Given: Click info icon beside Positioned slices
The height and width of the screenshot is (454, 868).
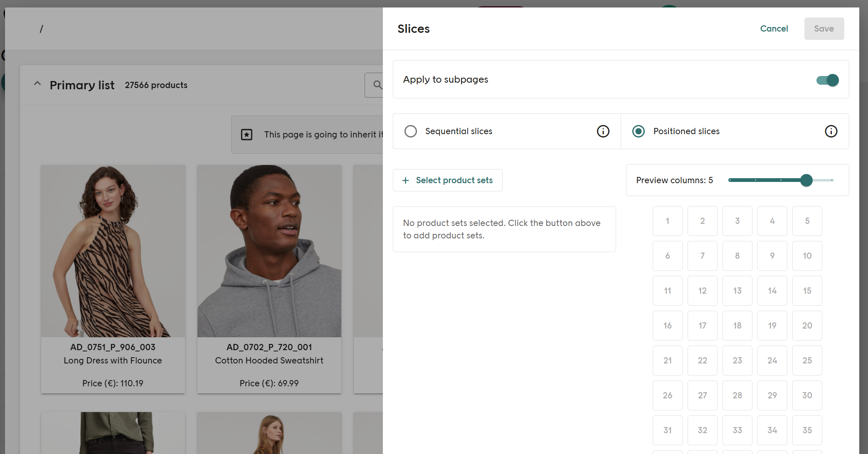Looking at the screenshot, I should [831, 131].
